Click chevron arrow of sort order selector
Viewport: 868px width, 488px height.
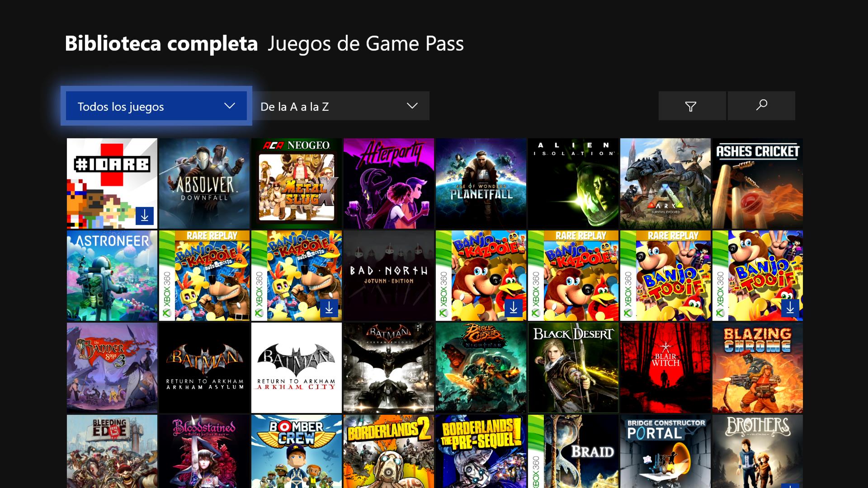coord(412,106)
